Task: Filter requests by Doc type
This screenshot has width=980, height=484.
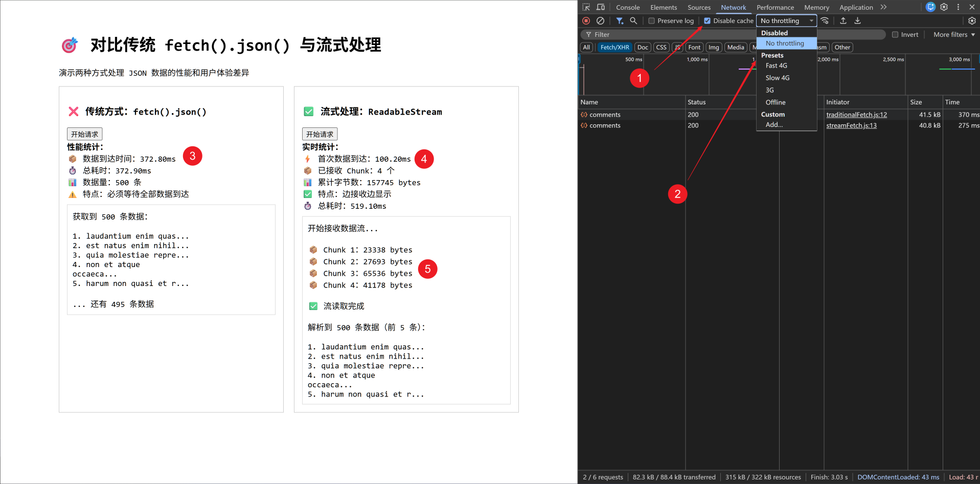Action: pyautogui.click(x=643, y=48)
